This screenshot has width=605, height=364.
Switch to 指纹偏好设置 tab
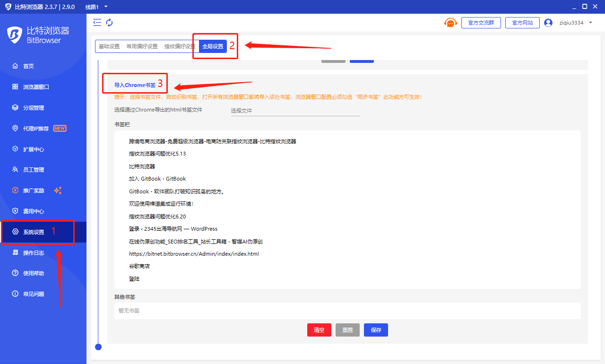pos(180,46)
